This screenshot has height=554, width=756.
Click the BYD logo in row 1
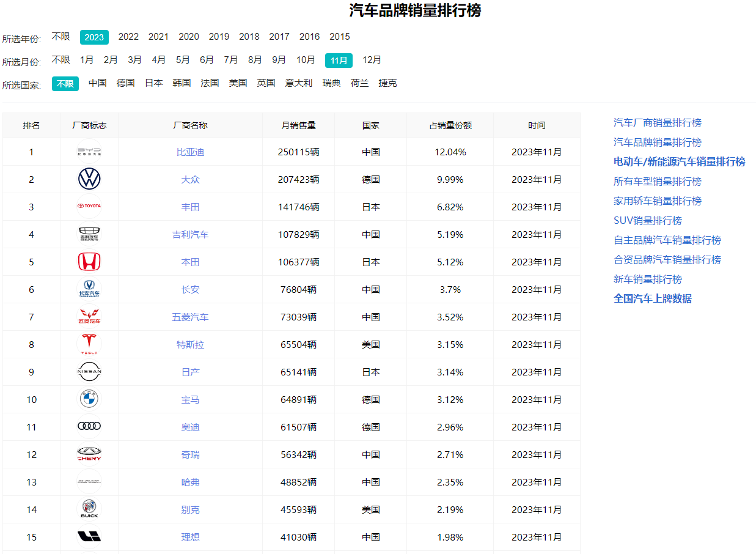[x=89, y=152]
